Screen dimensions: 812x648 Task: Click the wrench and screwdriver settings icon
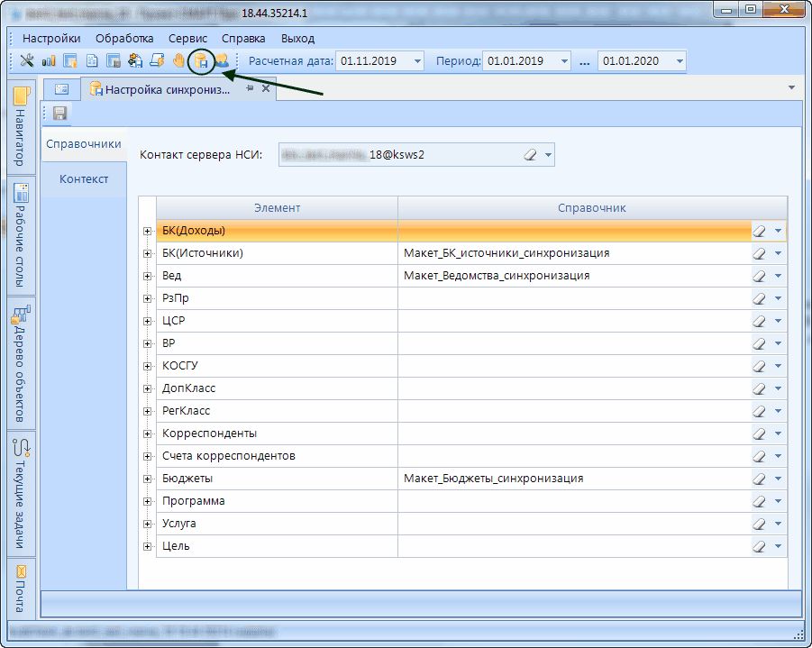pyautogui.click(x=26, y=61)
